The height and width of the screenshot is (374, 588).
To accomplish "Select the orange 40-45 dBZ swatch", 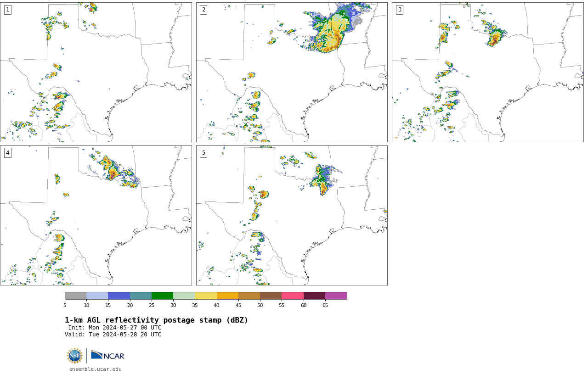I will (227, 296).
